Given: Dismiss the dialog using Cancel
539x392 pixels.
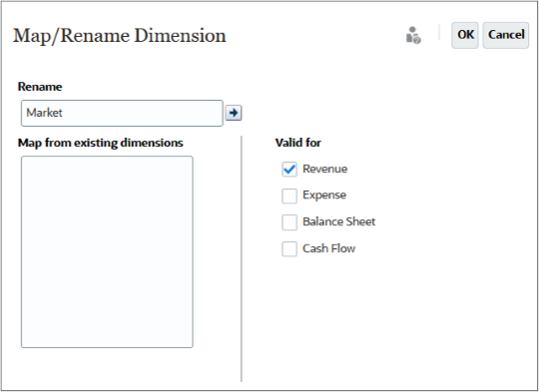Looking at the screenshot, I should pyautogui.click(x=506, y=35).
